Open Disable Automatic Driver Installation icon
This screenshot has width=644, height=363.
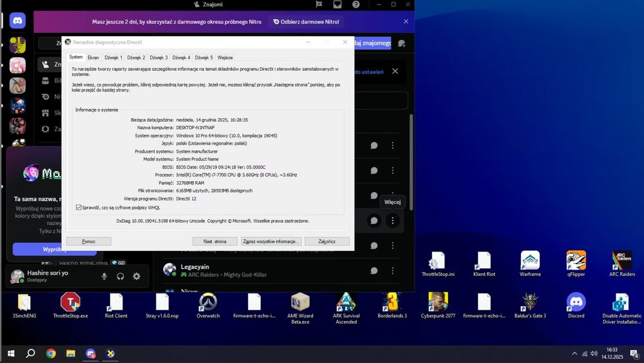click(x=622, y=308)
